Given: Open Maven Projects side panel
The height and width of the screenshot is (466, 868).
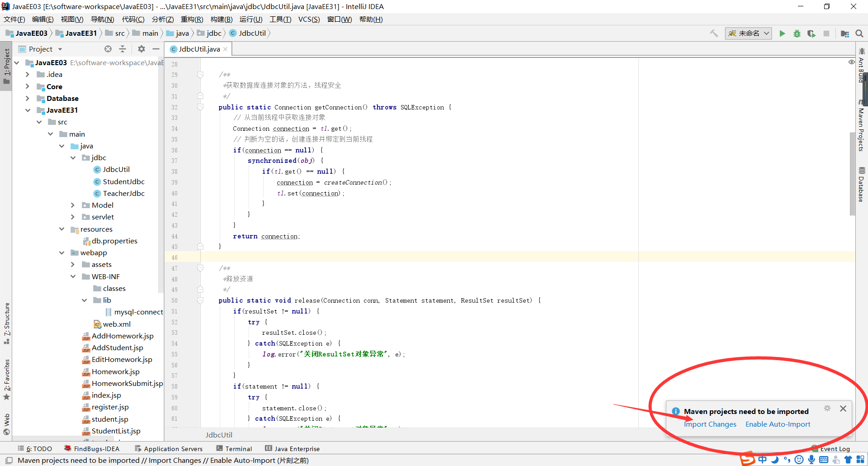Looking at the screenshot, I should (x=862, y=125).
